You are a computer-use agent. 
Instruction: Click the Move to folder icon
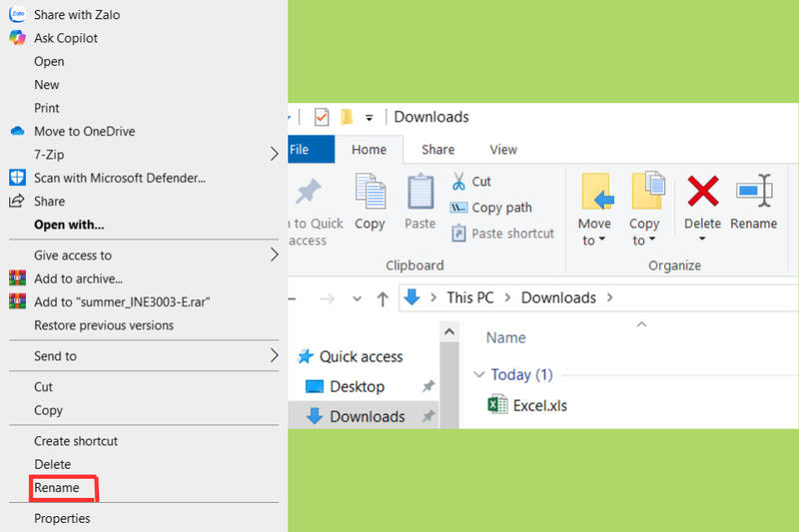pos(597,192)
